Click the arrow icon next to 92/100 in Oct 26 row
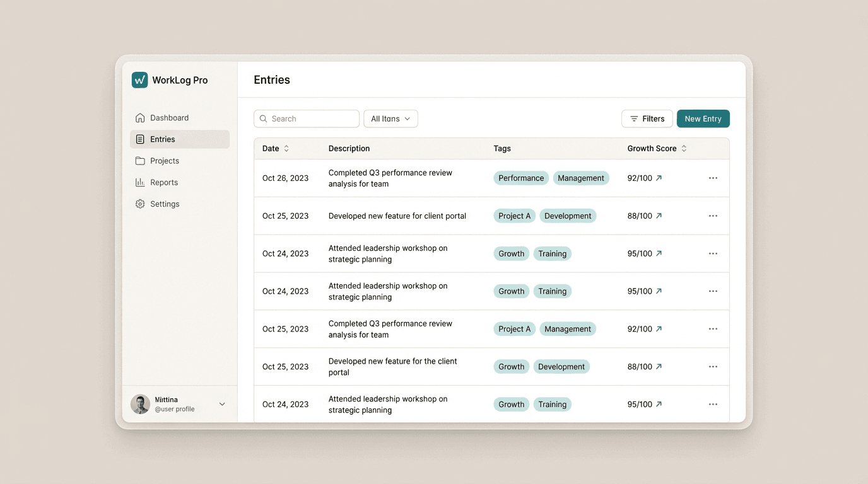This screenshot has height=484, width=868. tap(659, 178)
